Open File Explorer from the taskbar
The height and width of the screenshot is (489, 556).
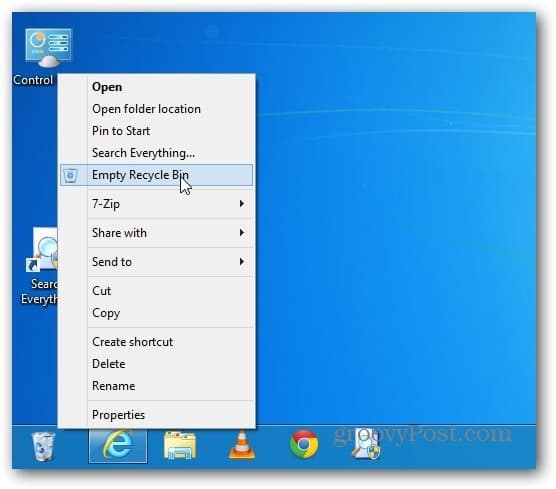click(x=180, y=445)
